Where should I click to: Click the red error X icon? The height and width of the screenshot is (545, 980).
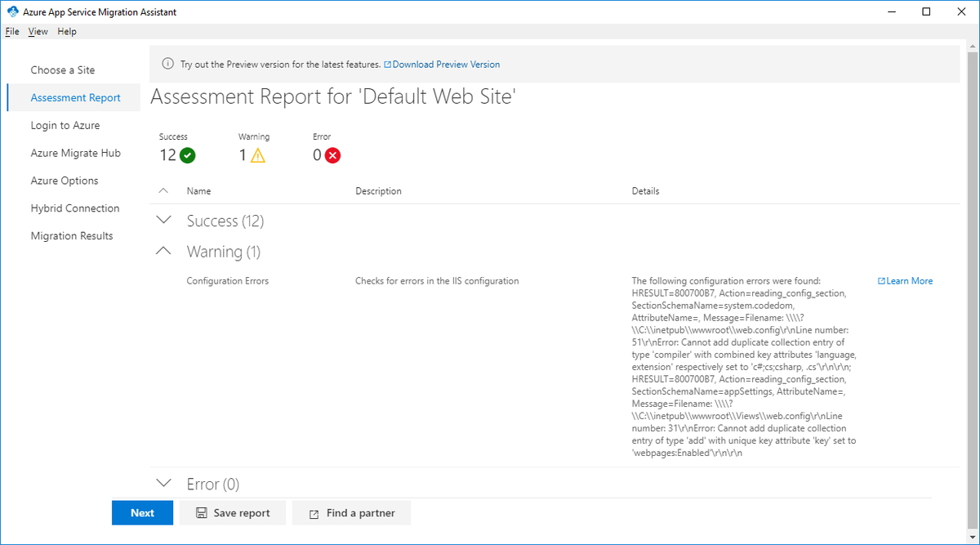point(332,155)
